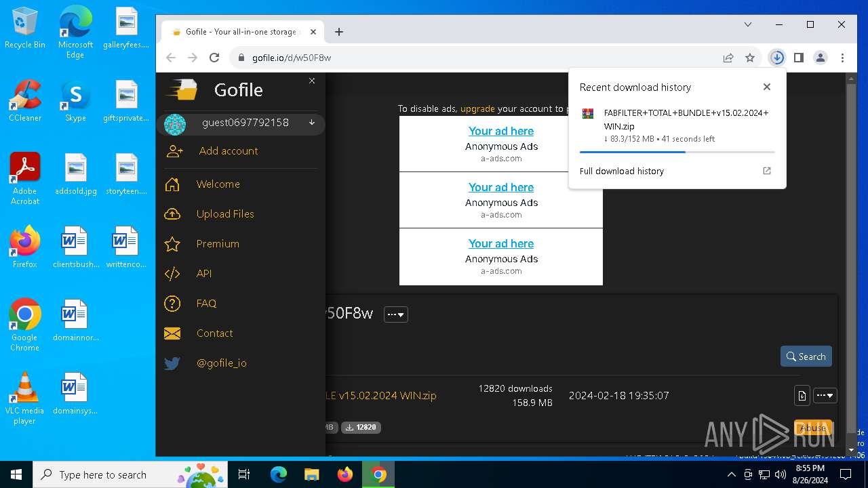Click the 12820 downloads badge
This screenshot has width=868, height=488.
[x=361, y=428]
